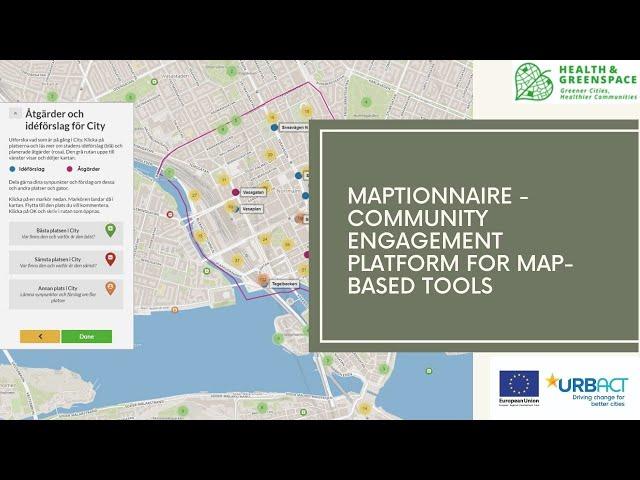The width and height of the screenshot is (640, 480).
Task: Click the Åtgärder legend label
Action: click(x=88, y=169)
